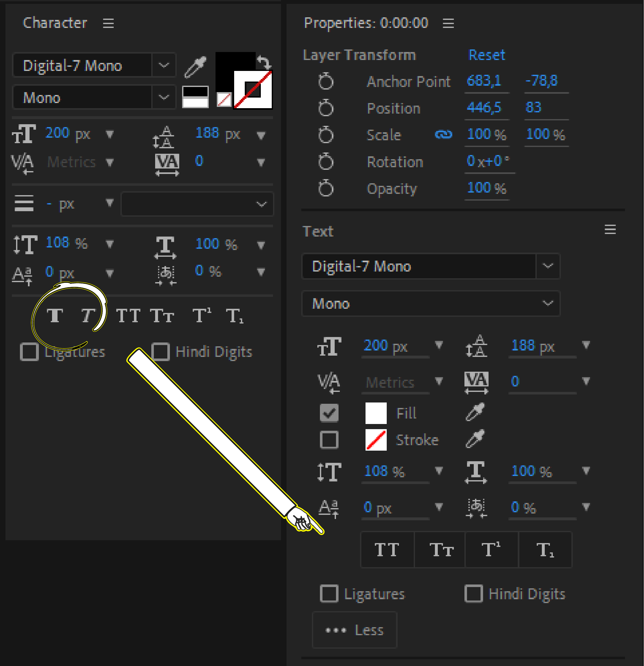The width and height of the screenshot is (644, 666).
Task: Collapse options with the Less button
Action: tap(354, 630)
